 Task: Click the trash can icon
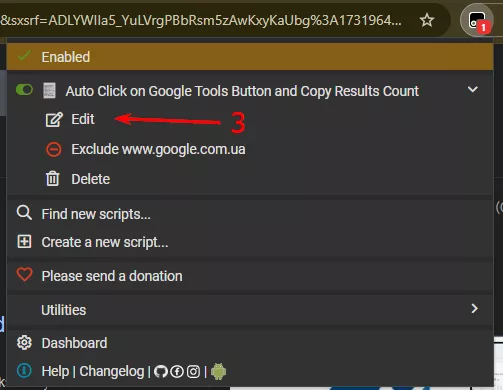coord(53,179)
